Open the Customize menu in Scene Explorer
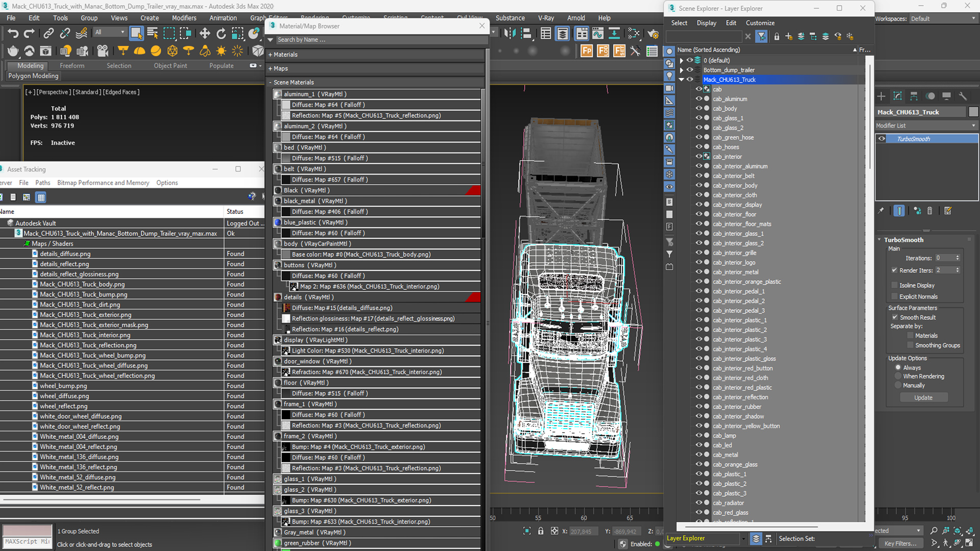The image size is (980, 551). (x=760, y=23)
